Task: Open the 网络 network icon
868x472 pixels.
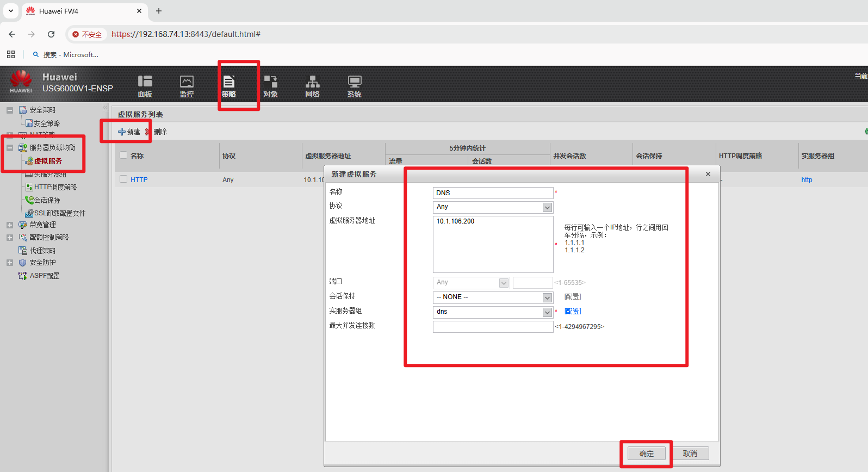Action: click(312, 82)
